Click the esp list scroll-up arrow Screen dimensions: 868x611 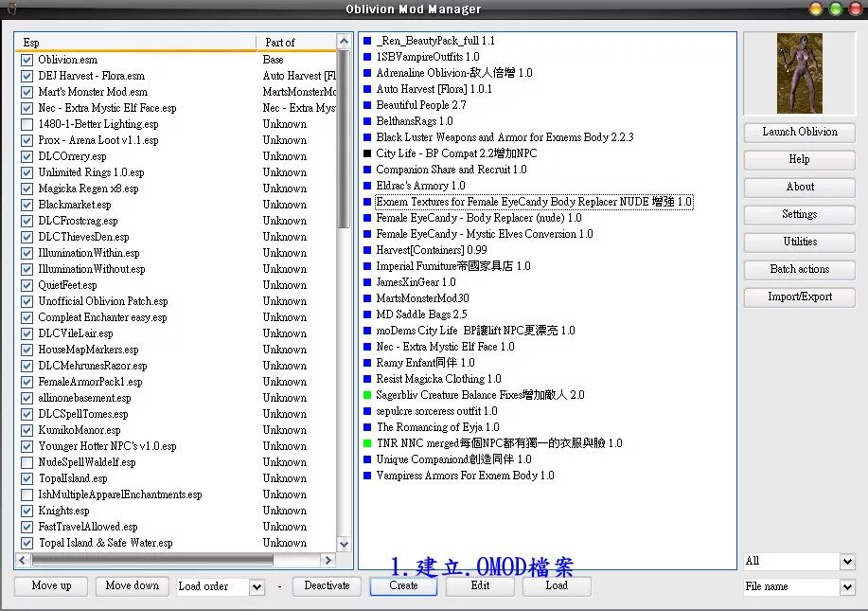coord(344,42)
